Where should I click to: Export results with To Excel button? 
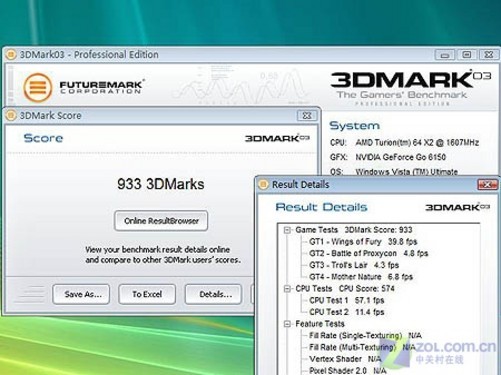[x=147, y=294]
